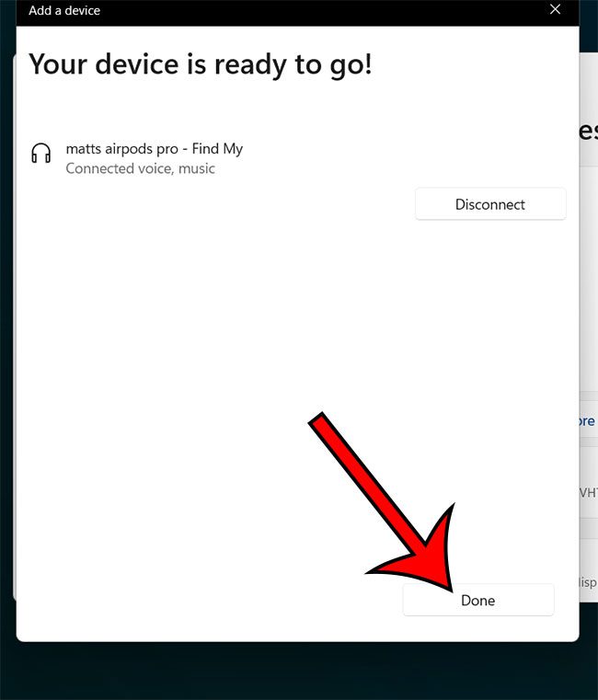Select the matts airpods pro - Find My entry
The height and width of the screenshot is (700, 598).
(155, 149)
